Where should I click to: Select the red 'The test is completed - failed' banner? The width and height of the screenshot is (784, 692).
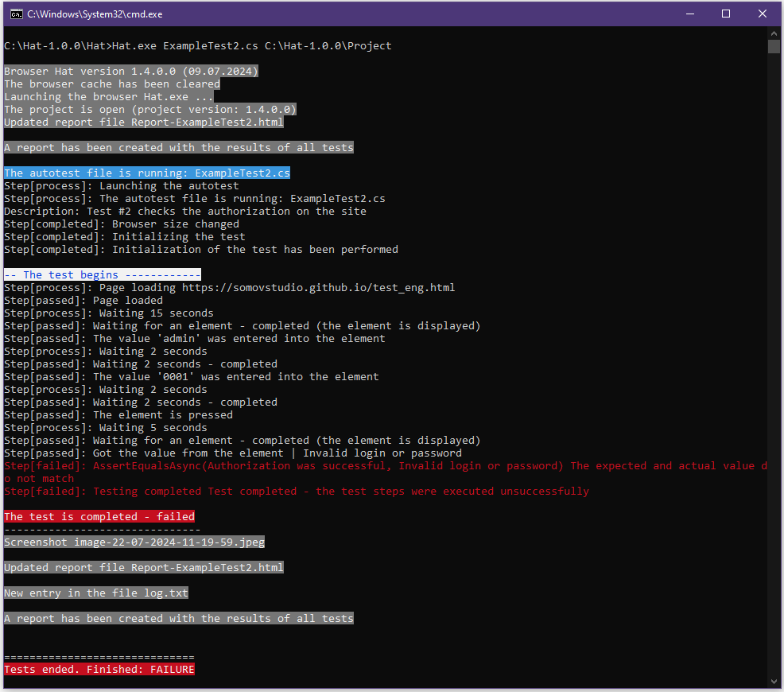point(99,517)
